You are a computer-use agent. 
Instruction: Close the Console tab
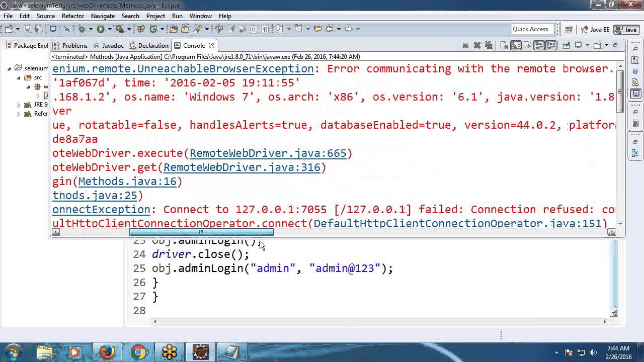click(x=211, y=46)
